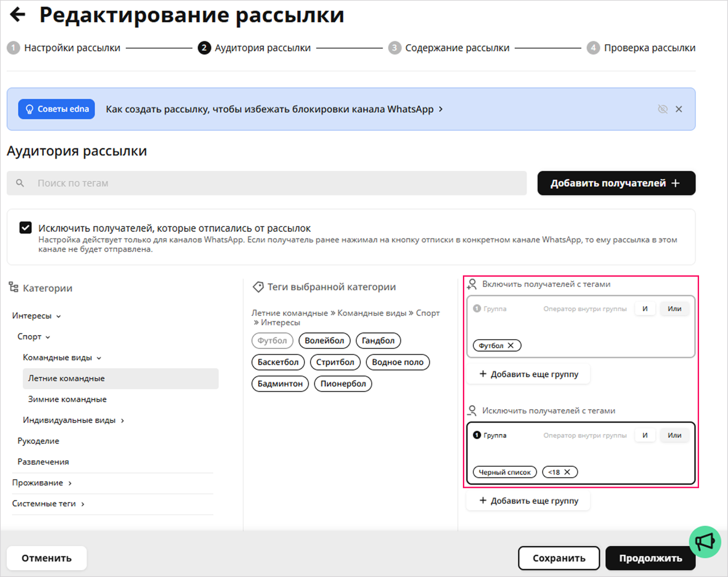Go to step 3 Содержание рассылки
This screenshot has width=728, height=577.
[x=449, y=48]
